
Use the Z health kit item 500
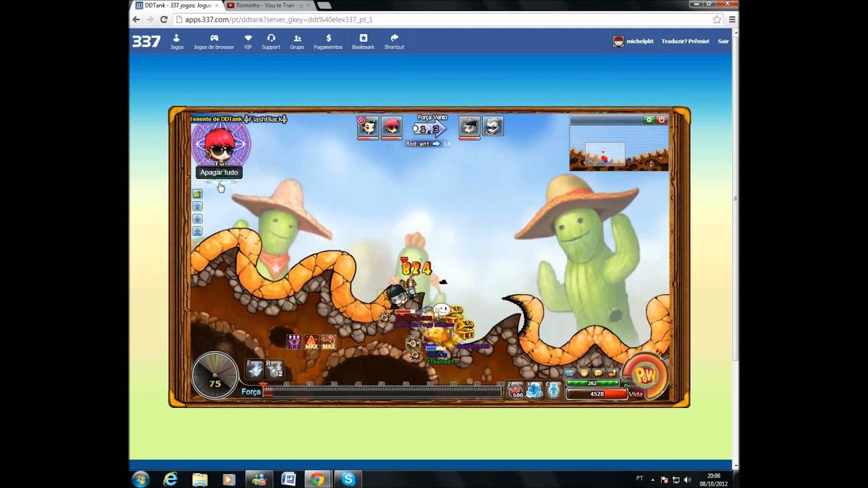(516, 390)
